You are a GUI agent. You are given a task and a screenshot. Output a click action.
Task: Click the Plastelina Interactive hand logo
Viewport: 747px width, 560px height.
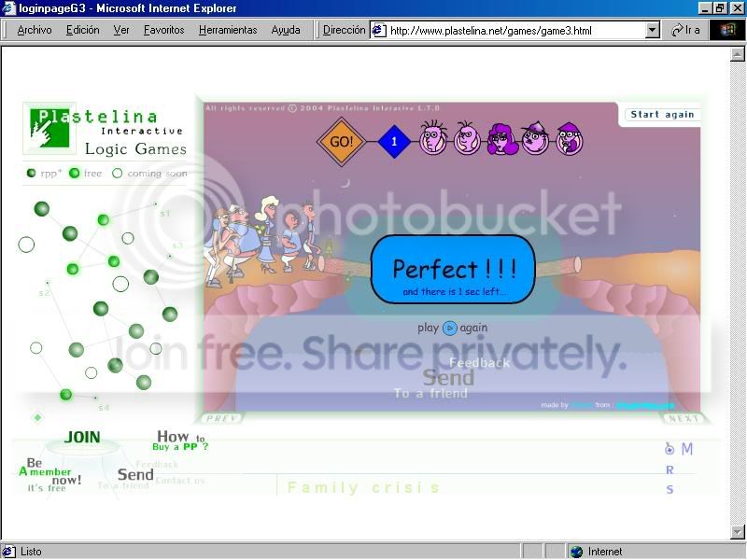pyautogui.click(x=49, y=128)
